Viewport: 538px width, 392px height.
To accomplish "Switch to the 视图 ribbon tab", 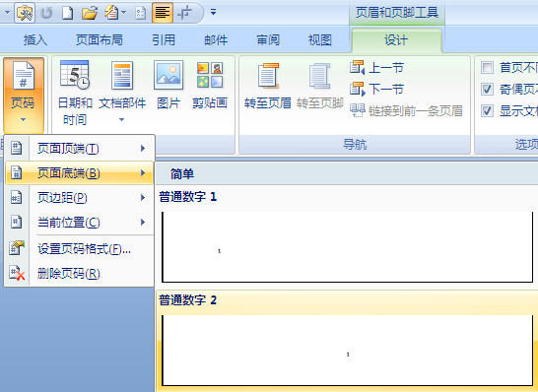I will [320, 40].
